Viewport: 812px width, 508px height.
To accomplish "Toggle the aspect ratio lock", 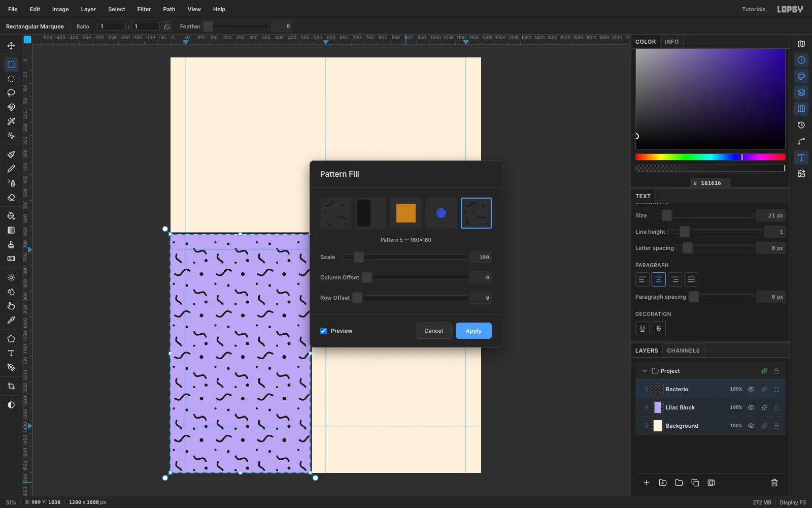I will [x=167, y=26].
